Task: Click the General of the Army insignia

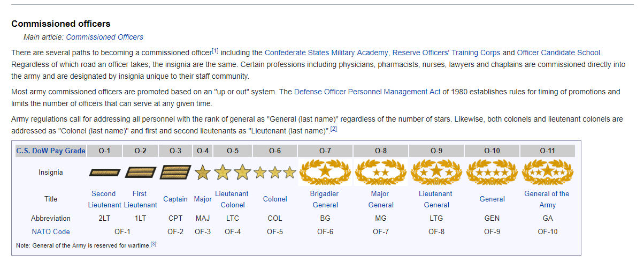Action: click(548, 172)
